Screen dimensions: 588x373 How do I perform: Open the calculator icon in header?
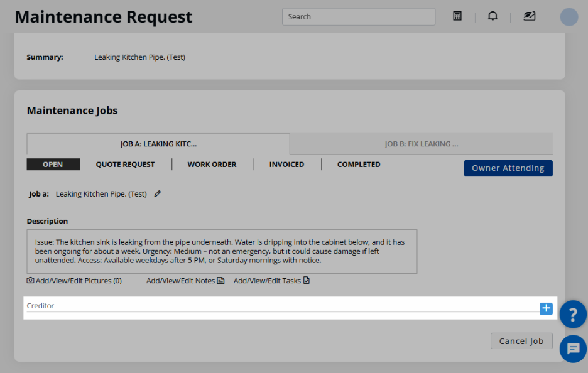click(457, 16)
